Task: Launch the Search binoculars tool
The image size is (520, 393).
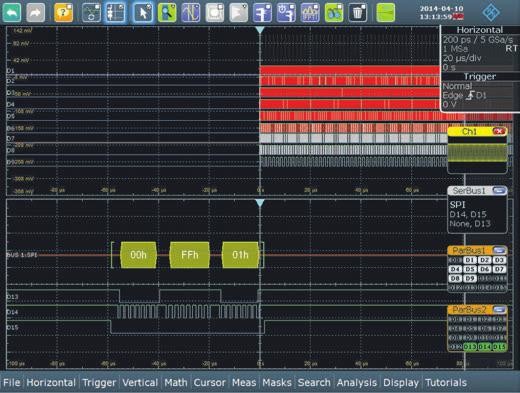Action: 334,12
